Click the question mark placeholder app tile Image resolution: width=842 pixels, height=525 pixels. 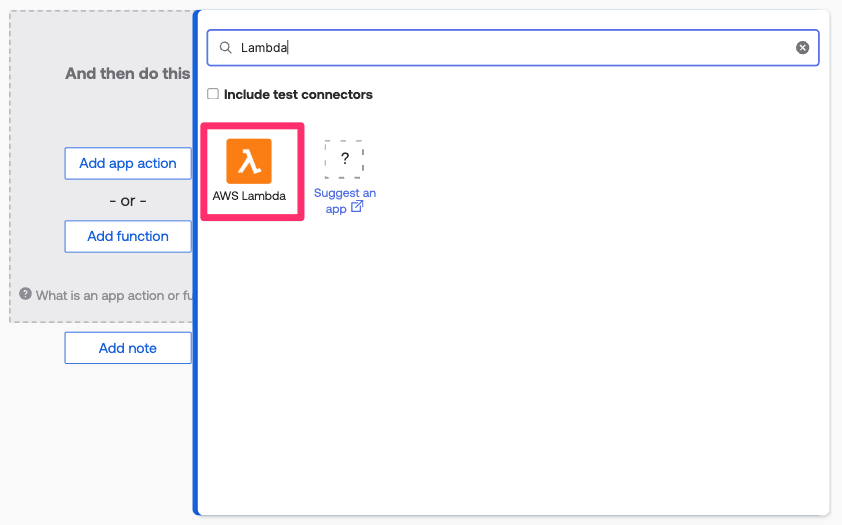344,159
